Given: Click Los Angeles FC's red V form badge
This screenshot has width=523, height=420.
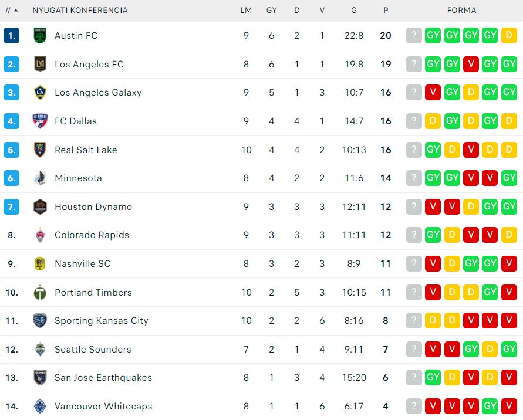Looking at the screenshot, I should coord(471,65).
